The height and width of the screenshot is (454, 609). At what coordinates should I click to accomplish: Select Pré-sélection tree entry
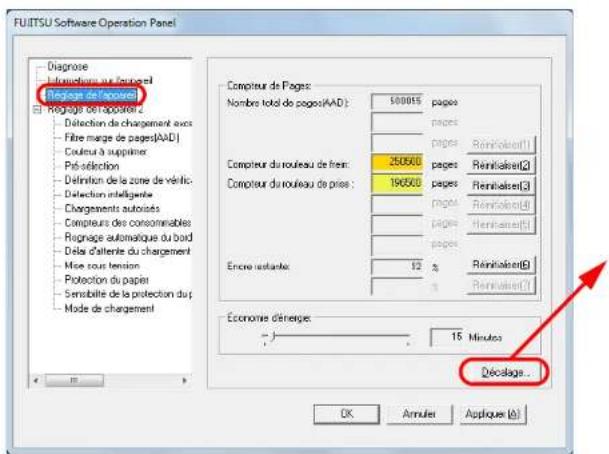click(92, 166)
